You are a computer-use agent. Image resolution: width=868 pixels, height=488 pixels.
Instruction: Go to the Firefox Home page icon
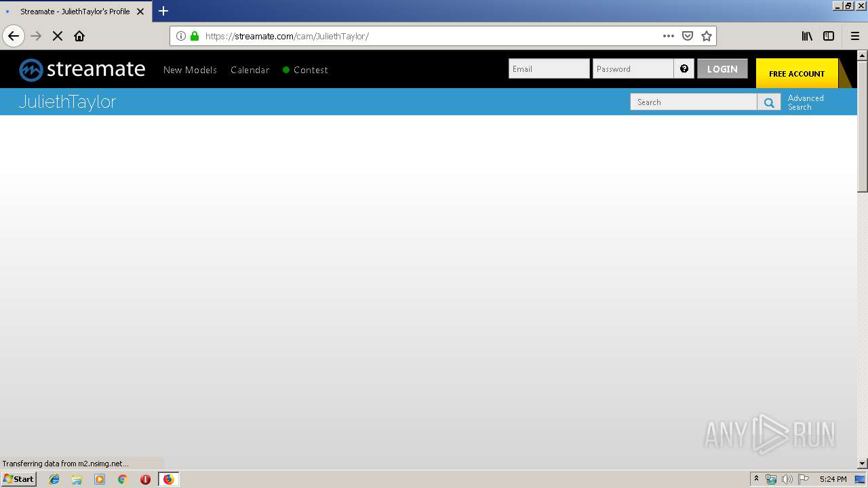[x=79, y=36]
